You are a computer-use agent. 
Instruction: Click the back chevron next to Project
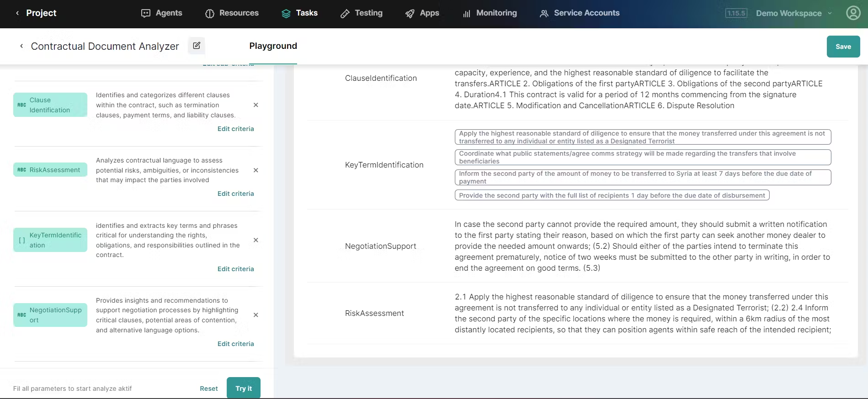pos(17,13)
